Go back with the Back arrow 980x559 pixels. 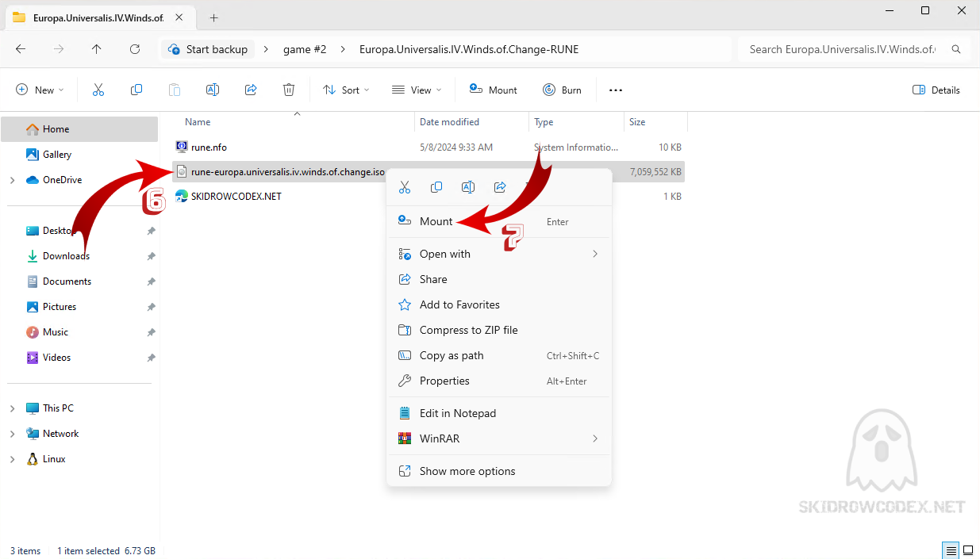click(x=21, y=49)
